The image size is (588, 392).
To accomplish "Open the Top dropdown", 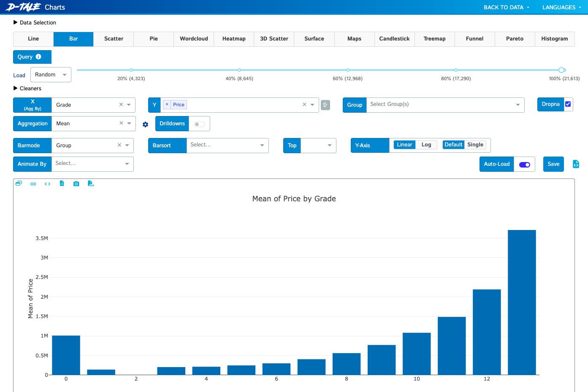I will (318, 145).
